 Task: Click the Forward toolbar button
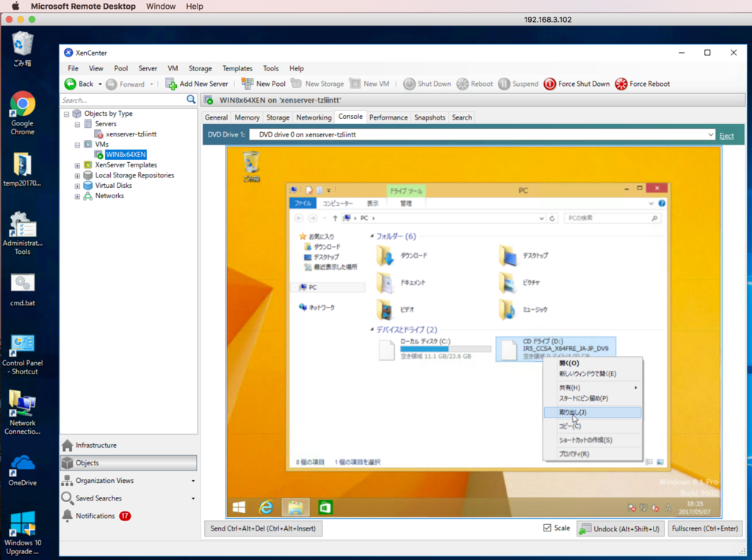click(126, 84)
